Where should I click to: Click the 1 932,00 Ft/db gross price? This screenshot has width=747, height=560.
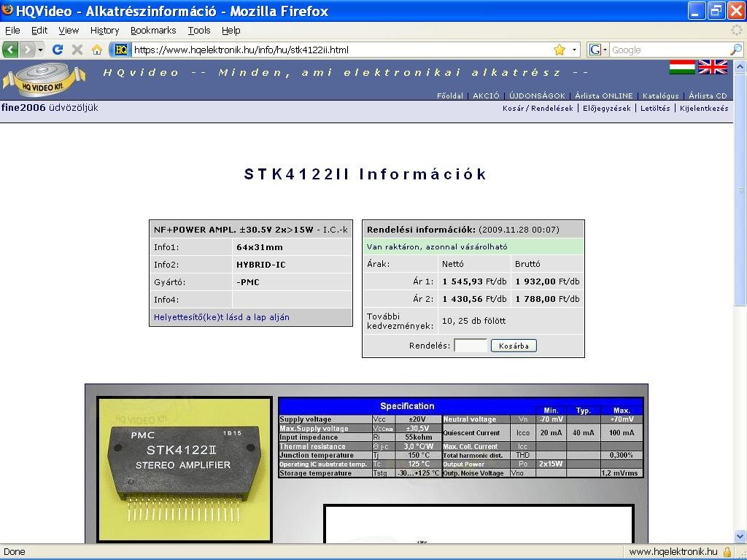pos(547,281)
